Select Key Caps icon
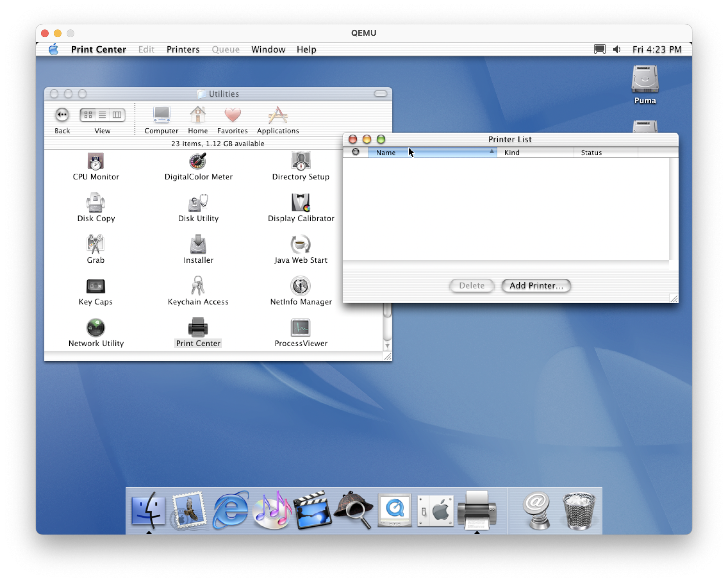The width and height of the screenshot is (728, 582). tap(95, 286)
